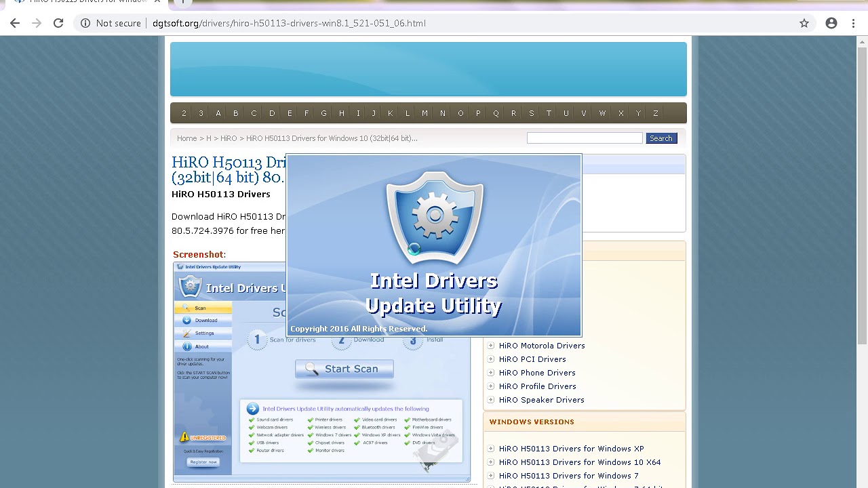Open HiRO H50113 Drivers for Windows XP
This screenshot has height=488, width=868.
click(572, 449)
